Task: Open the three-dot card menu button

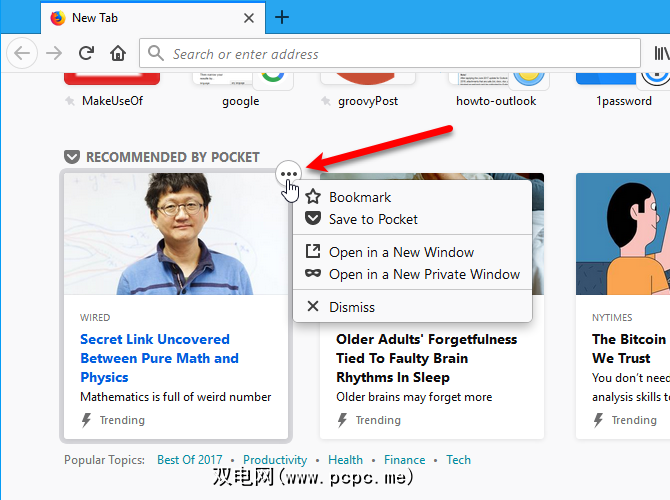Action: tap(289, 174)
